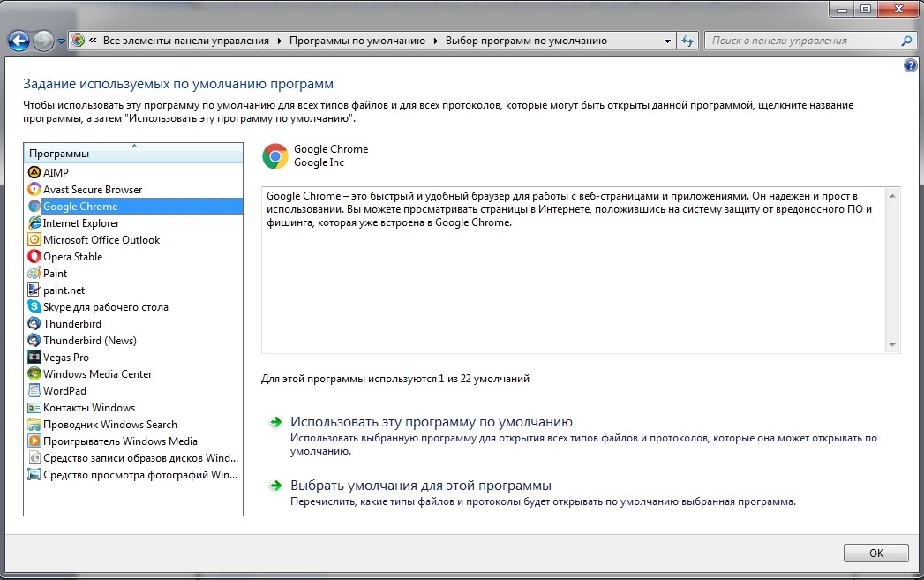Click the Windows Media Center icon
924x580 pixels.
(x=34, y=373)
